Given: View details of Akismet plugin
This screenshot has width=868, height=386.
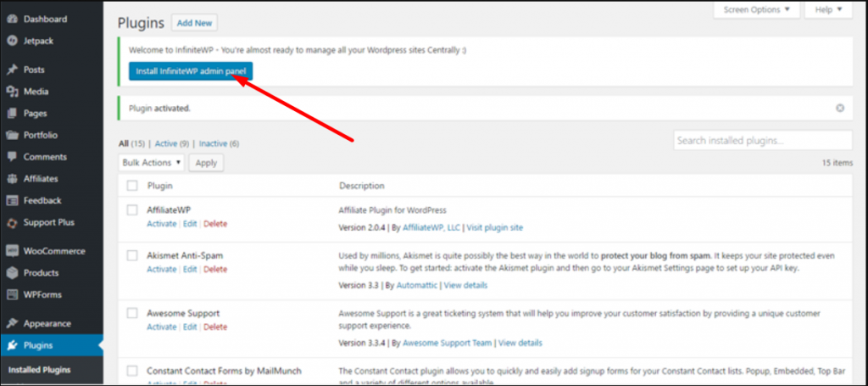Looking at the screenshot, I should [x=465, y=285].
